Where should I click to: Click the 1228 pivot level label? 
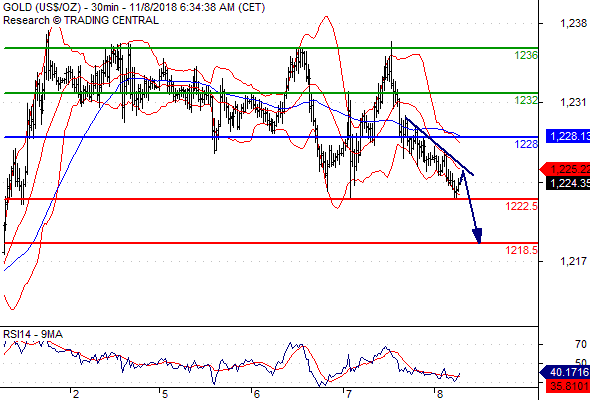526,144
